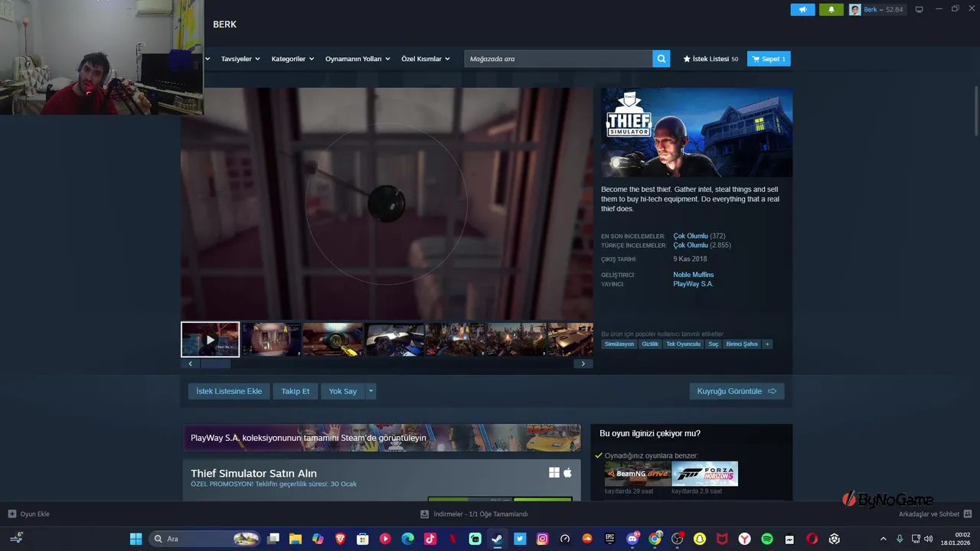Select the tire screenshot thumbnail
The height and width of the screenshot is (551, 980).
pos(332,340)
